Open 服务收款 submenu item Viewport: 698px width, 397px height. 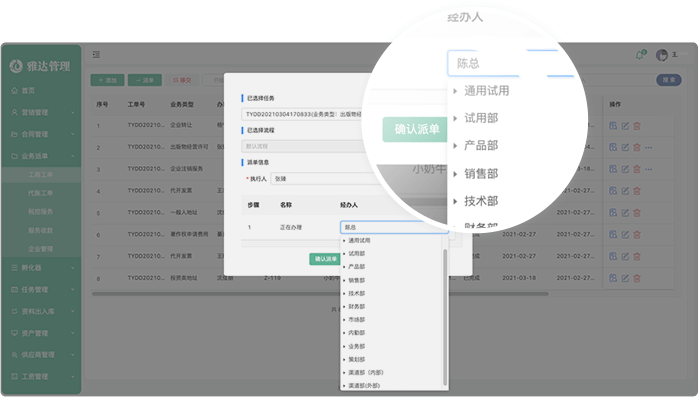tap(41, 231)
